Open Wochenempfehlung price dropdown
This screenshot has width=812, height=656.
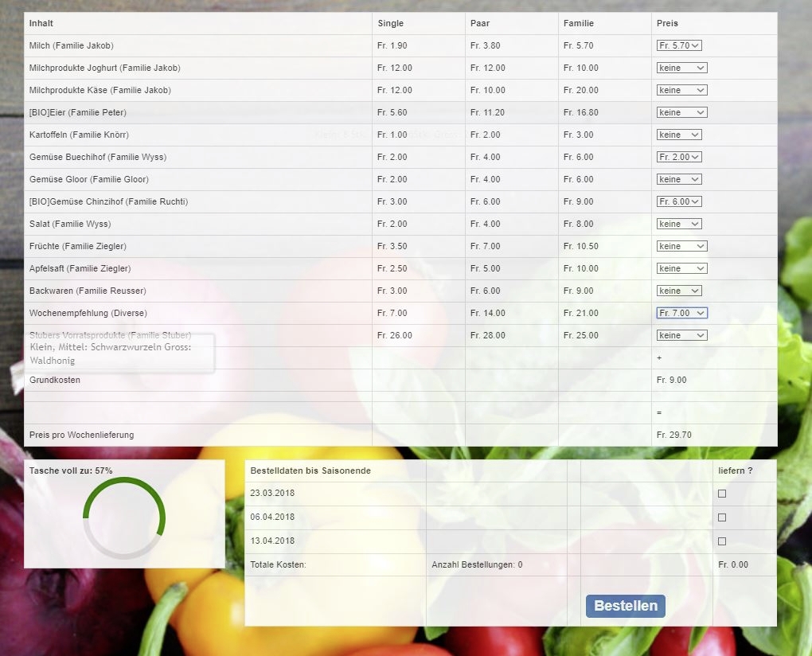681,314
